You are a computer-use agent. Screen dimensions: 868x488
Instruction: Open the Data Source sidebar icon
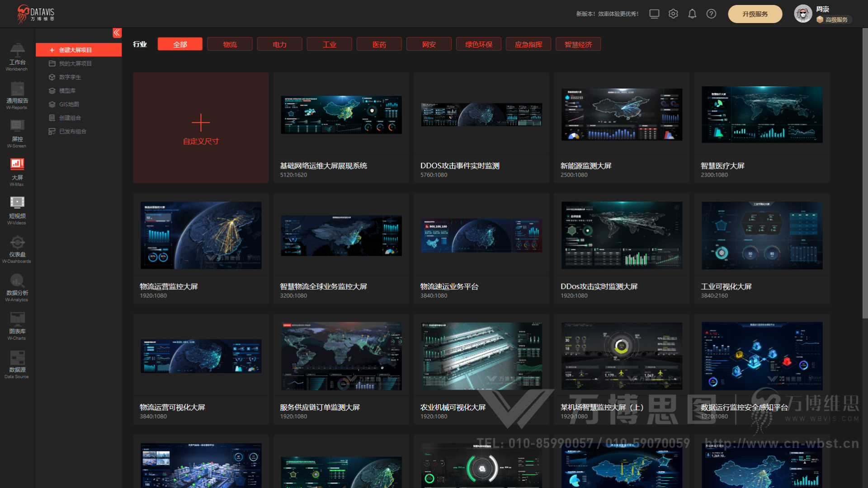pyautogui.click(x=17, y=358)
